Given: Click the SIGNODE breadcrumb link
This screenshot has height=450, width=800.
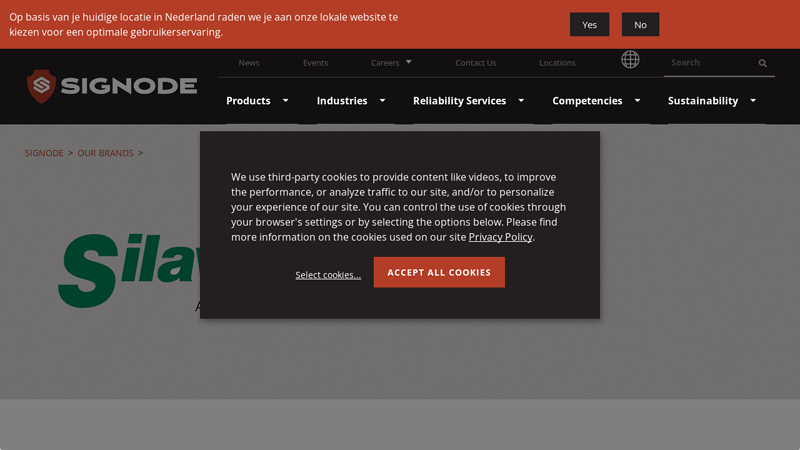Looking at the screenshot, I should (x=44, y=153).
